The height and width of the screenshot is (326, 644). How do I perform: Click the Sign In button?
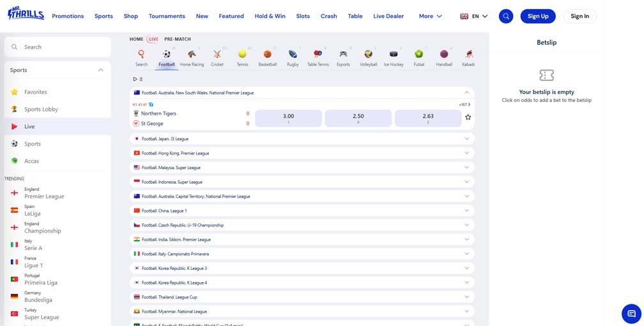(579, 17)
